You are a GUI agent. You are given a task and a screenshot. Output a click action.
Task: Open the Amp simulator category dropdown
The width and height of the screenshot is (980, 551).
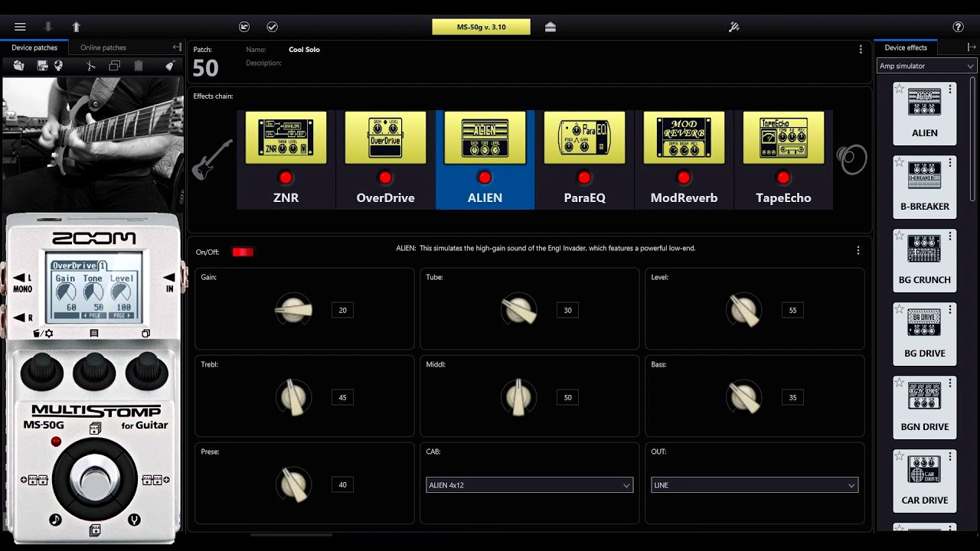(x=926, y=66)
